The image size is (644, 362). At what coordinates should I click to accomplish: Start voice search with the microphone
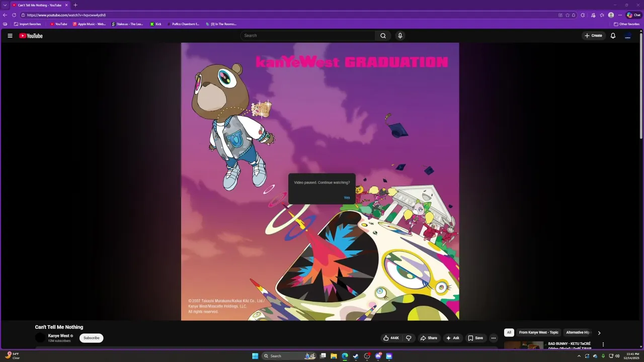pos(400,36)
